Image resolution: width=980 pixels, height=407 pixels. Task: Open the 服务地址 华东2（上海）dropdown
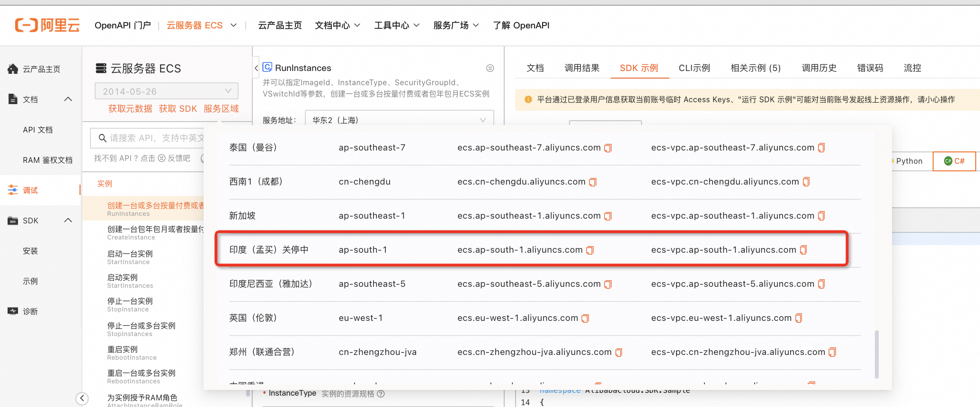400,120
